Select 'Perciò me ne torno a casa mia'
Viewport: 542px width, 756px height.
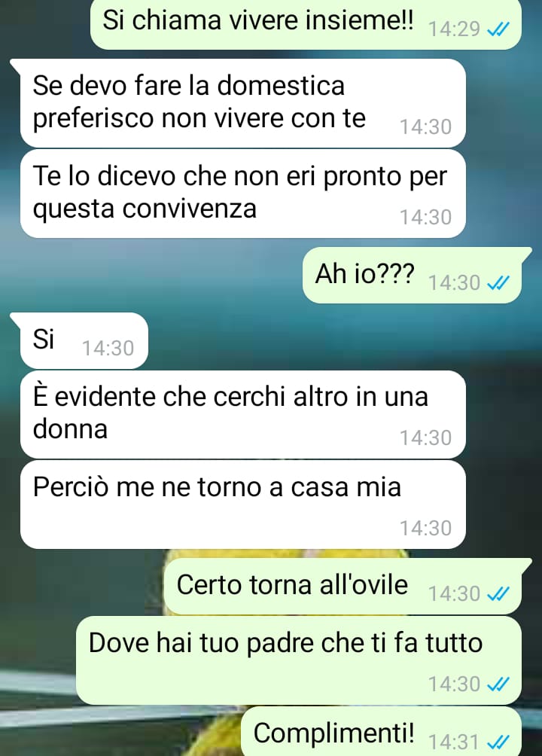tap(243, 505)
